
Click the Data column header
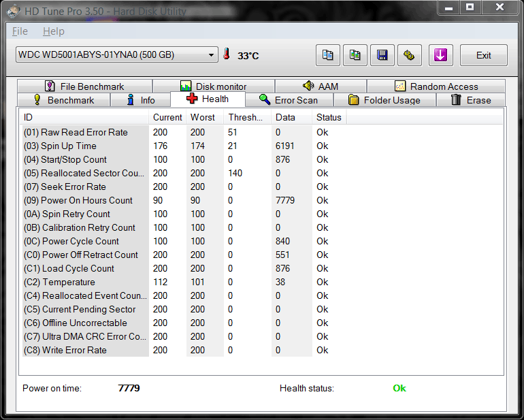[x=292, y=117]
